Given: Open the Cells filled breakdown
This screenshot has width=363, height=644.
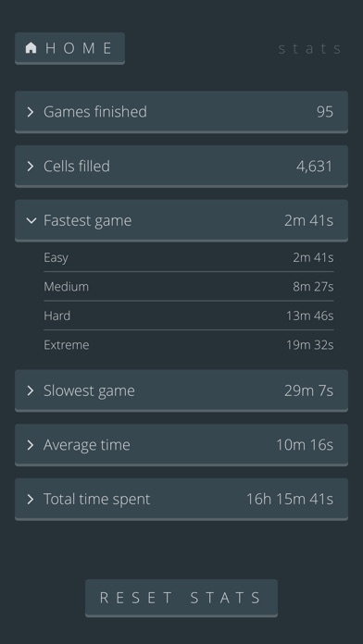Looking at the screenshot, I should click(x=181, y=166).
